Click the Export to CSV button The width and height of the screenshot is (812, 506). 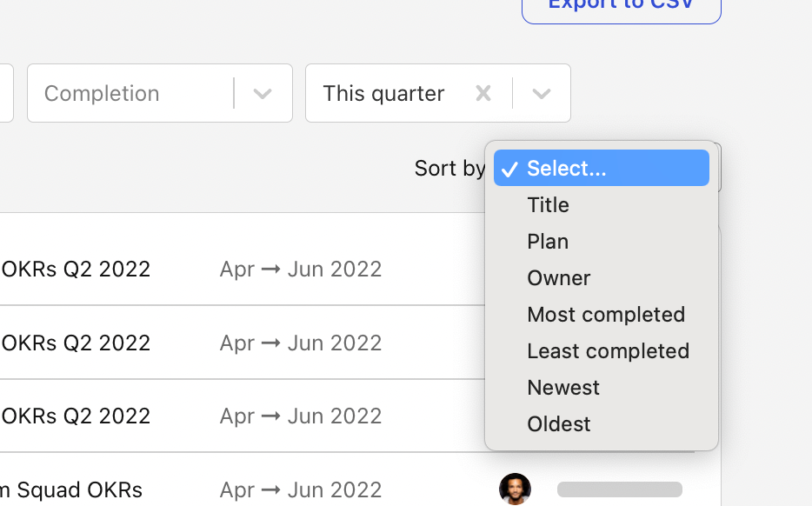pyautogui.click(x=621, y=7)
